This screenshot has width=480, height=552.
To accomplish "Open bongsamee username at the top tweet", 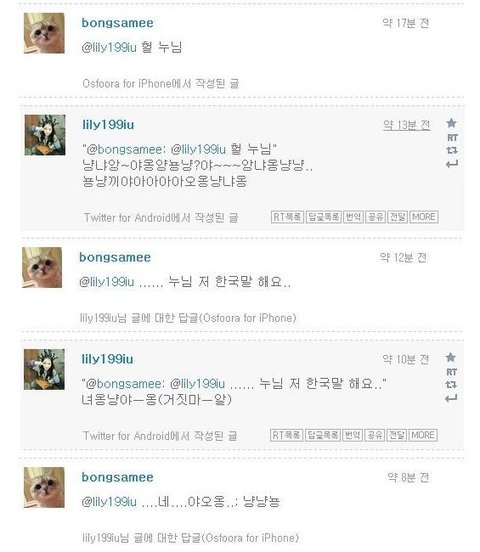I will pos(118,23).
